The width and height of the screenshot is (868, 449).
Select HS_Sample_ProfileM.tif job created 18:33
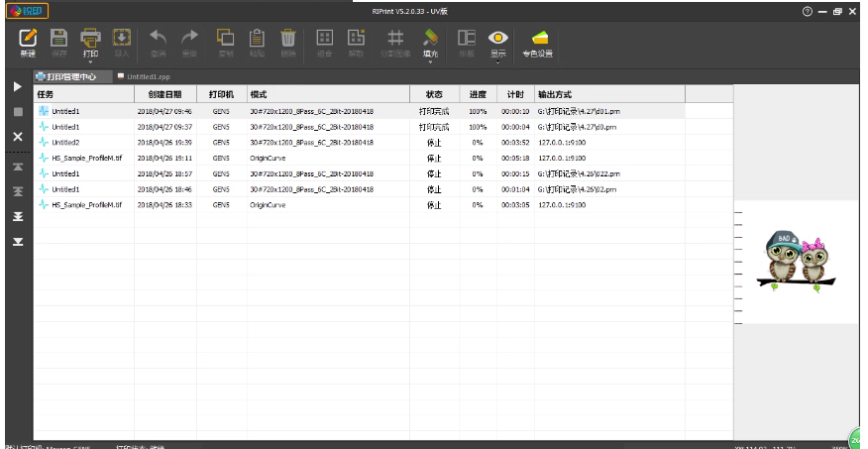(x=360, y=205)
